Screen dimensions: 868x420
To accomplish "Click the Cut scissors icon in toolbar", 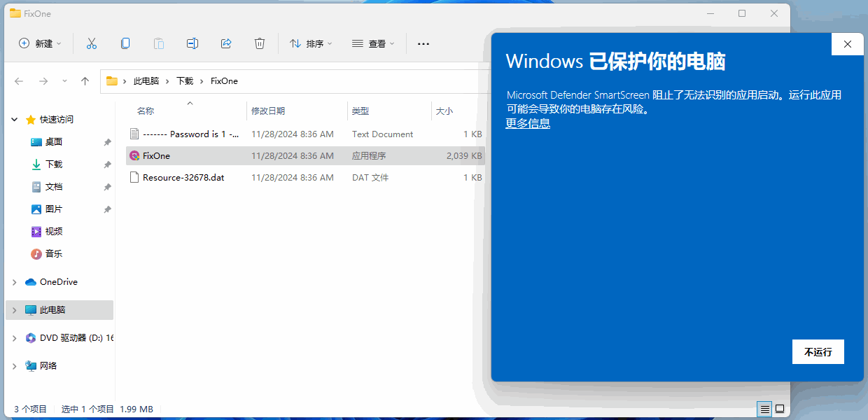I will (x=92, y=43).
